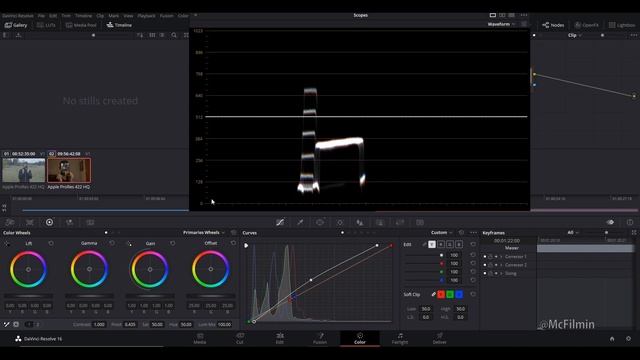
Task: Open the Custom curves mode dropdown
Action: tap(442, 233)
